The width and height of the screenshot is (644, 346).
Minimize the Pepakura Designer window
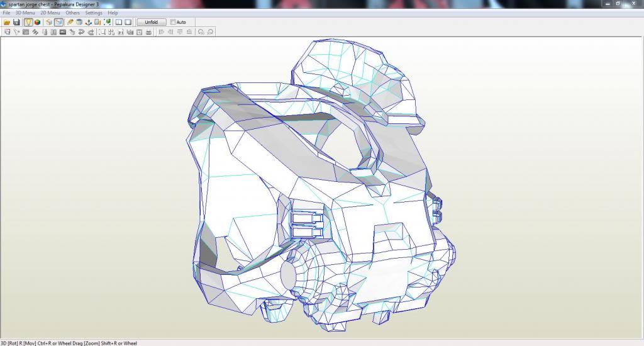tap(608, 4)
